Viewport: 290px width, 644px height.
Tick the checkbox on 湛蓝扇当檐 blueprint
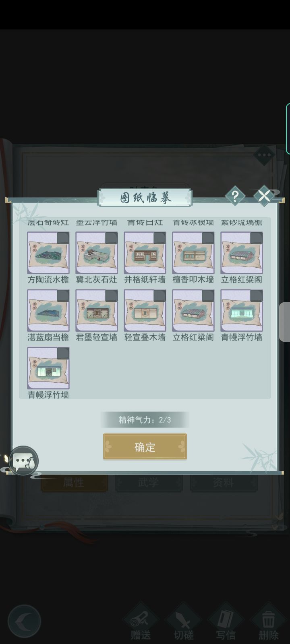point(63,296)
